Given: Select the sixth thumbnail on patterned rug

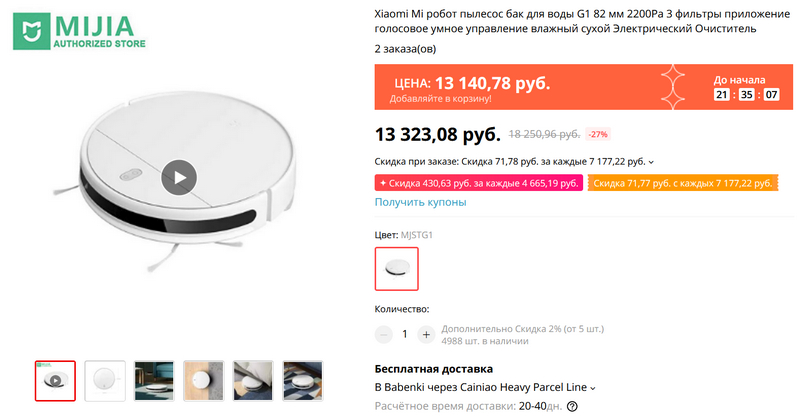Looking at the screenshot, I should point(303,381).
